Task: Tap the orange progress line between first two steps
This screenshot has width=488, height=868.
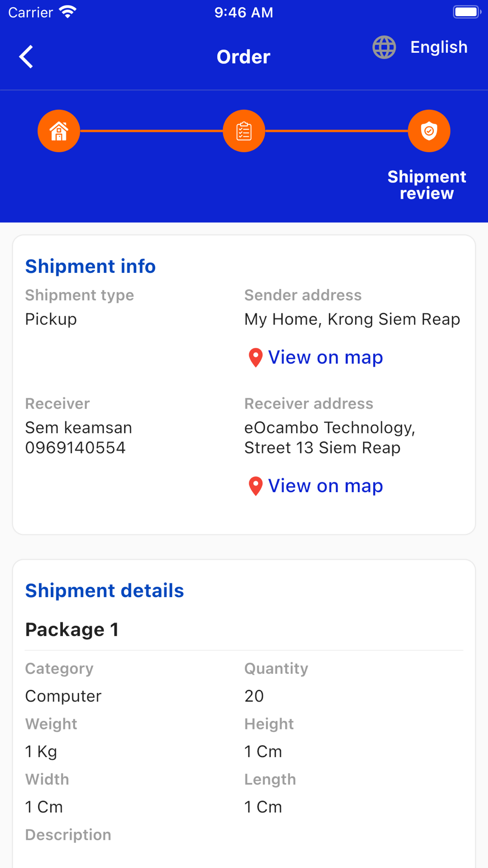Action: coord(151,131)
